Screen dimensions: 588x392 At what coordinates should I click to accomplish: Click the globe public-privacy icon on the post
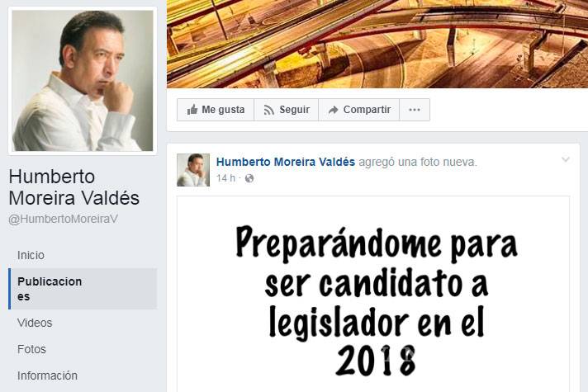[x=249, y=178]
